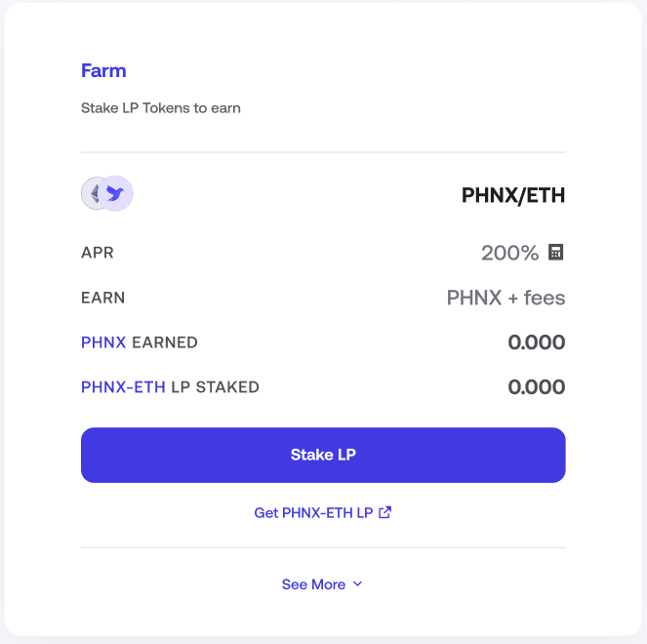Screen dimensions: 647x644
Task: Click the Ethereum token icon
Action: [92, 193]
